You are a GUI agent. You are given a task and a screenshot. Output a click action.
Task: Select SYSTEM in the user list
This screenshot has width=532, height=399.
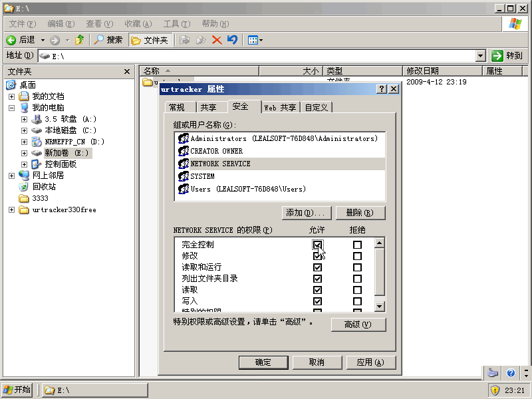pyautogui.click(x=202, y=176)
